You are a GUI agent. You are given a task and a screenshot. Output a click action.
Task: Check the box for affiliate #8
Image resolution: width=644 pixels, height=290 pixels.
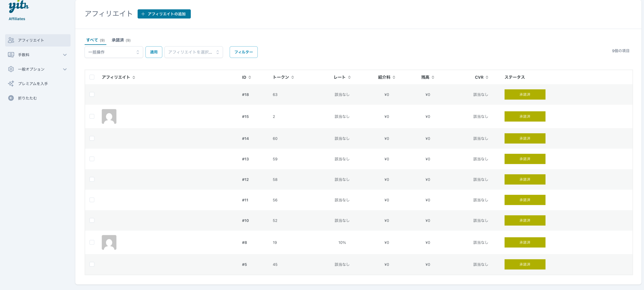[x=92, y=242]
